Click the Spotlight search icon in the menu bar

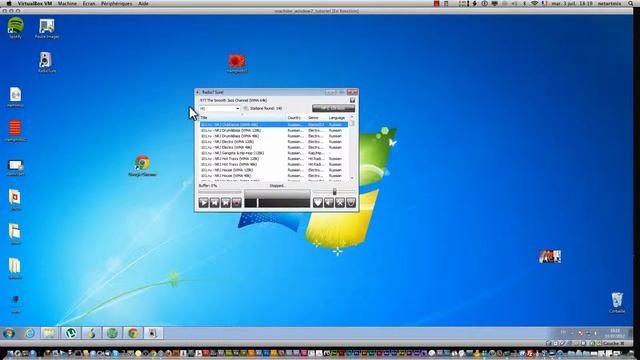point(631,3)
